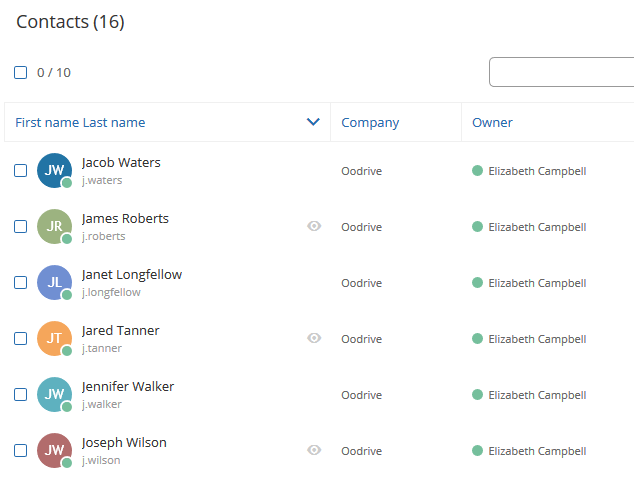
Task: Tick the checkbox for Jennifer Walker
Action: pyautogui.click(x=21, y=395)
